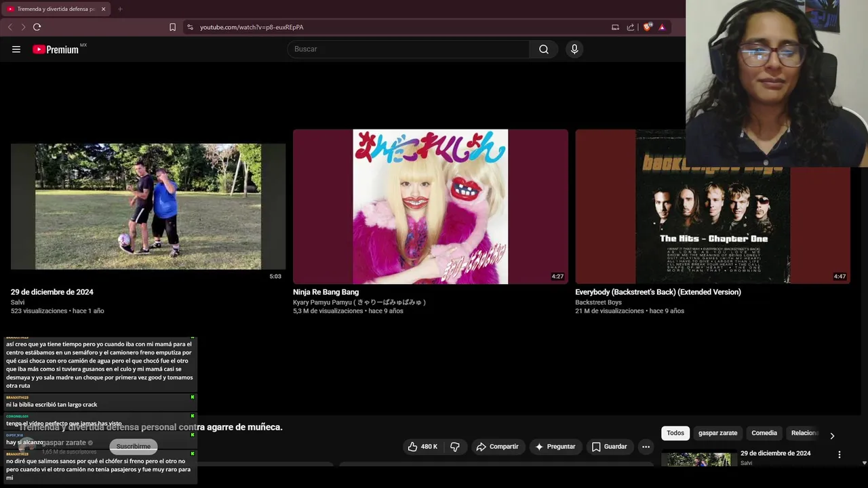Like the video showing 480 K

point(422,447)
